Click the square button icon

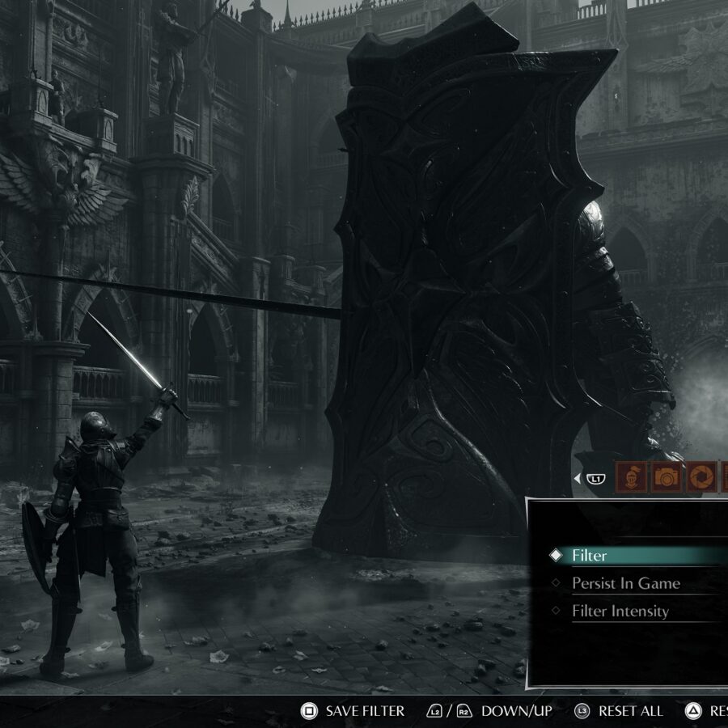point(309,711)
